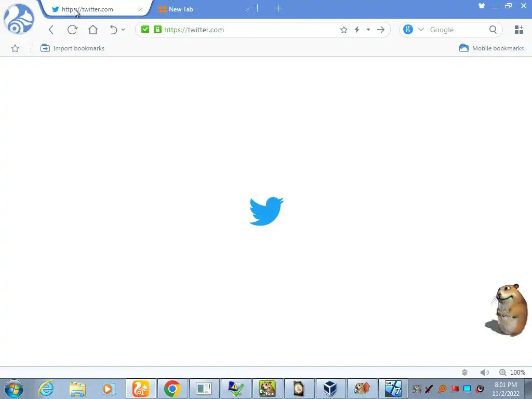
Task: Click the green checkmark security shield
Action: click(x=145, y=30)
